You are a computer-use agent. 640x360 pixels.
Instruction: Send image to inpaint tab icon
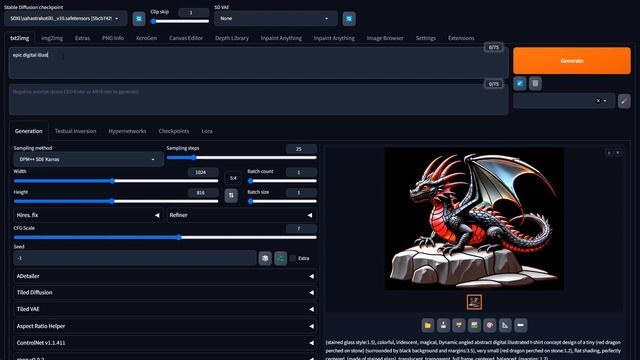point(474,325)
